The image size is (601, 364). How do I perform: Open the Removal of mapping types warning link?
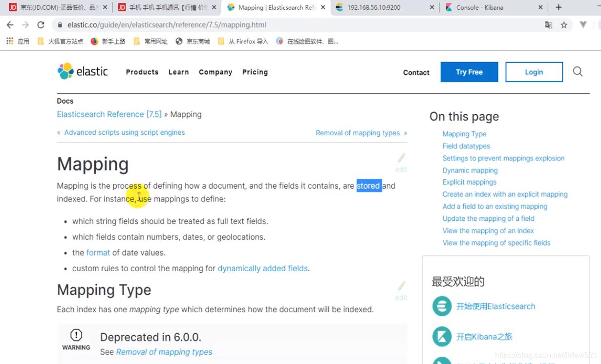click(x=164, y=352)
